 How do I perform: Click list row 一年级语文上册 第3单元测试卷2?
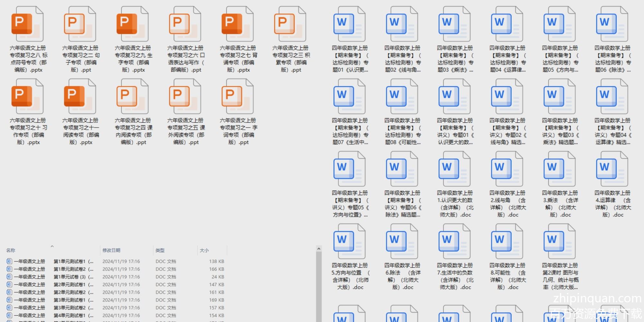[x=115, y=308]
